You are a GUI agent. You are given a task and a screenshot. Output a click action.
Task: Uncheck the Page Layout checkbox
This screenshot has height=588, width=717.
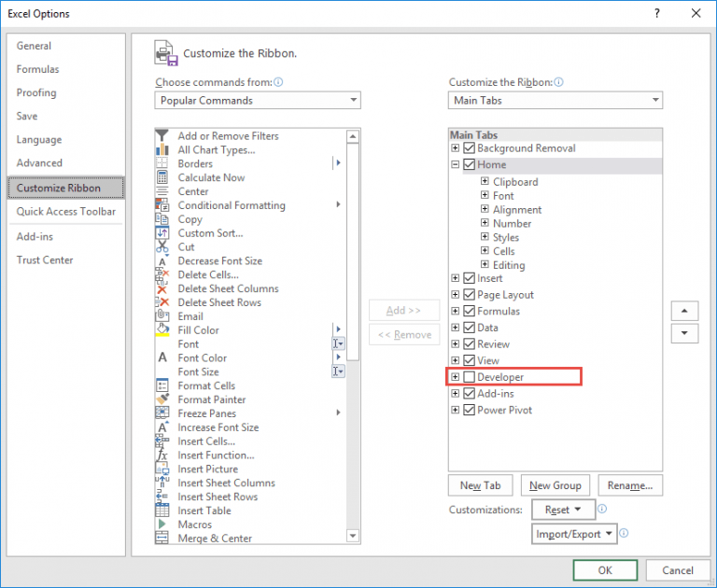469,294
